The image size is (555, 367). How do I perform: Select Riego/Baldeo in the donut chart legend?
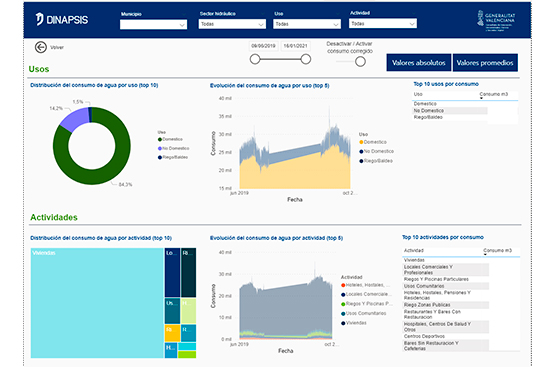click(173, 157)
